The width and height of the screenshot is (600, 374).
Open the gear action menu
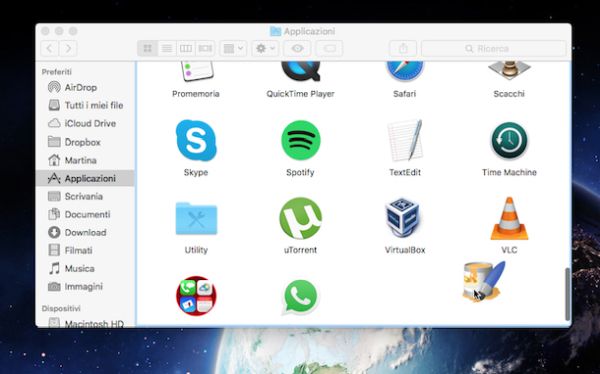tap(266, 49)
